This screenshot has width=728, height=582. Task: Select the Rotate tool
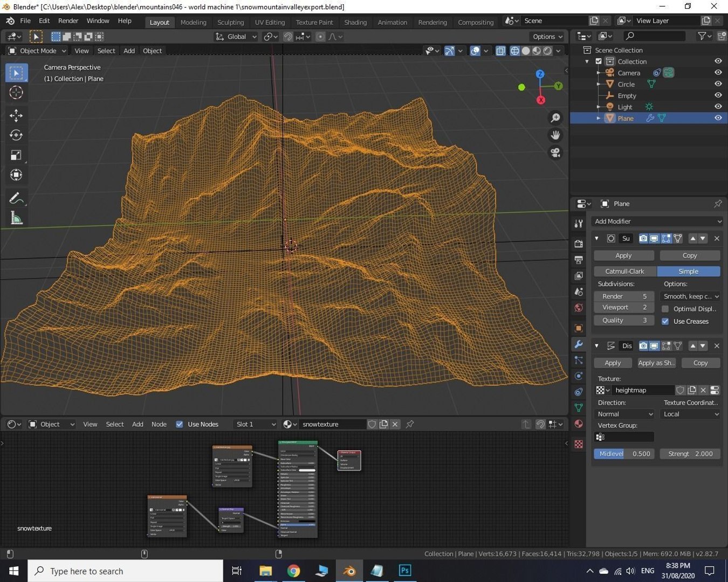[x=16, y=135]
